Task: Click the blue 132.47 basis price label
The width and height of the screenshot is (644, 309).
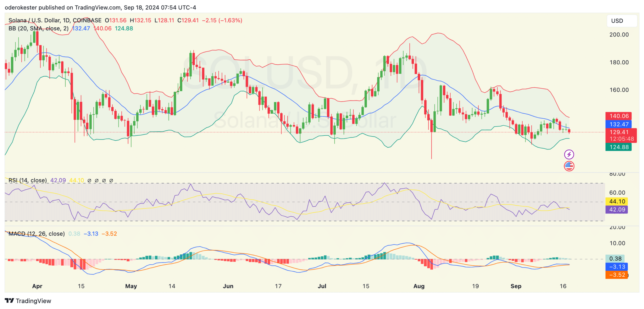Action: [619, 124]
